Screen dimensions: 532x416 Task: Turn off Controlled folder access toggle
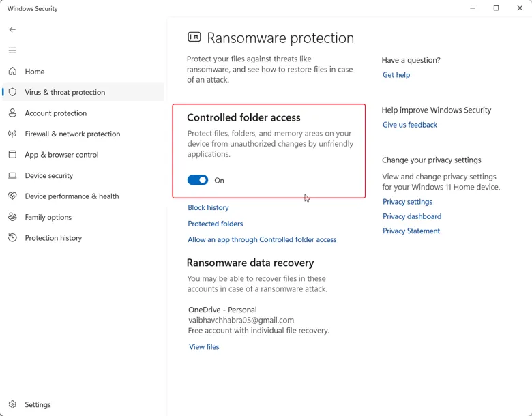coord(198,180)
